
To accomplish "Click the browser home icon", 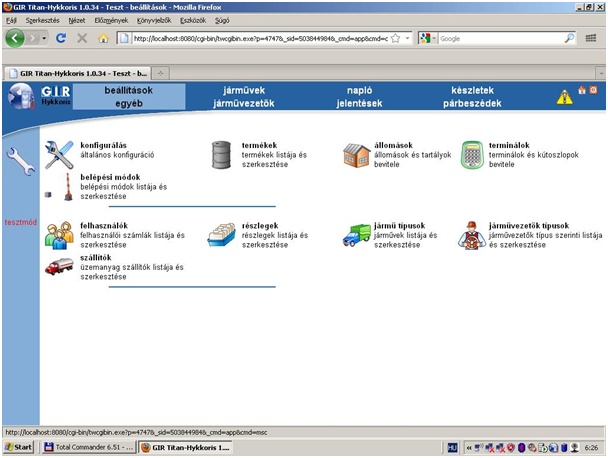I will 103,38.
